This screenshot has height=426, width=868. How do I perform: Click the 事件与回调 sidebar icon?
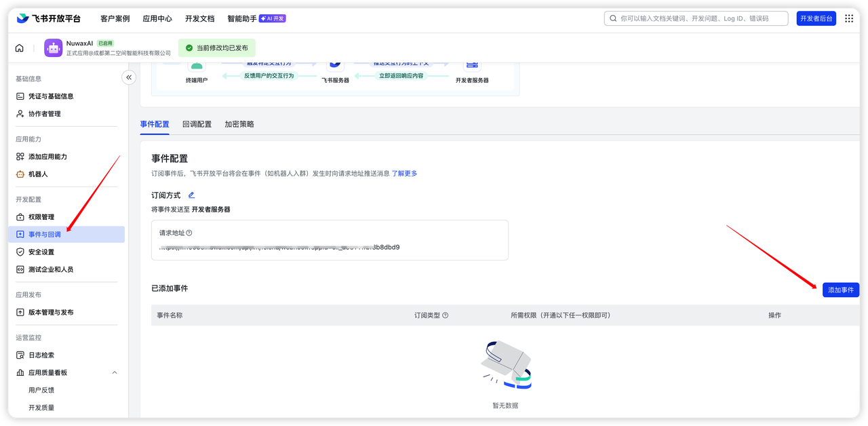click(x=20, y=235)
